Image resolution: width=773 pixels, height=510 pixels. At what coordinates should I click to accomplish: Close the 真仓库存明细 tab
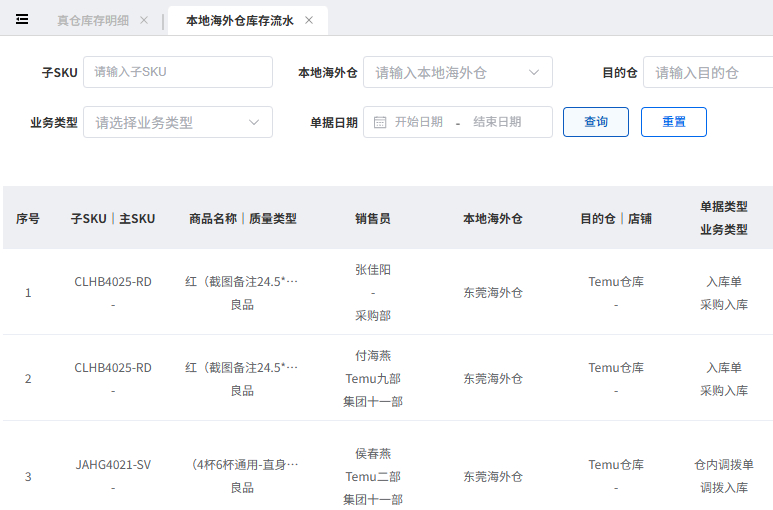(144, 20)
